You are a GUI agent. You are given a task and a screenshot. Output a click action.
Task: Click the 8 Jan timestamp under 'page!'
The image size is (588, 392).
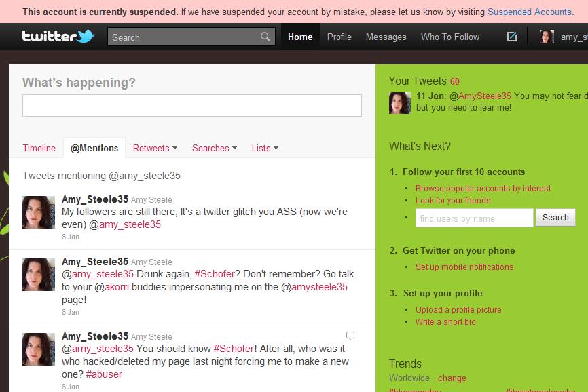[x=71, y=312]
